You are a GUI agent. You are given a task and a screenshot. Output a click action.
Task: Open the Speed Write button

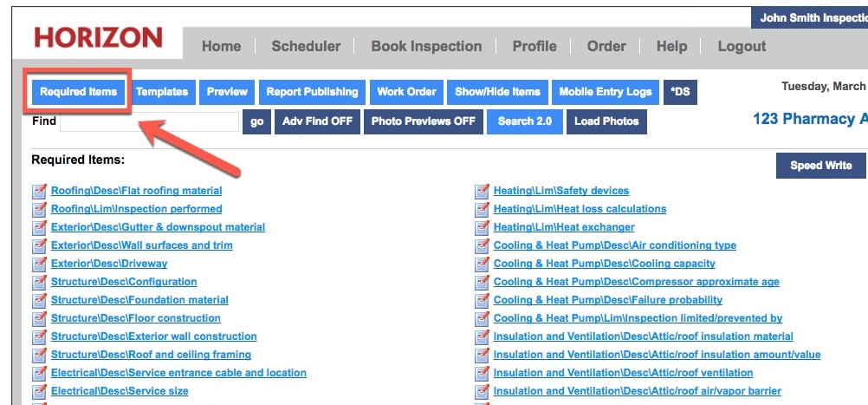820,166
